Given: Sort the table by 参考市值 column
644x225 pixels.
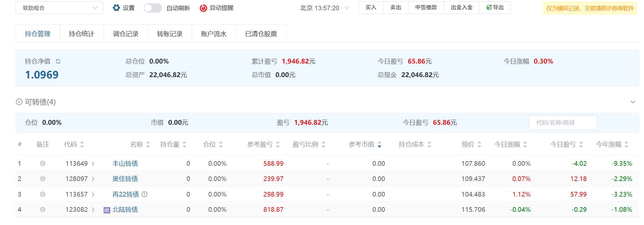Looking at the screenshot, I should (379, 144).
